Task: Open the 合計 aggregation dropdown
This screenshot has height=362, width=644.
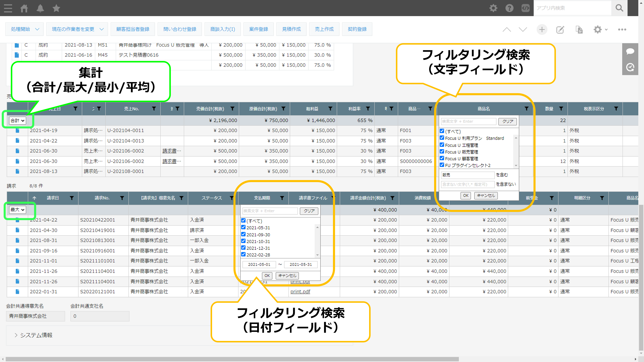Action: click(x=17, y=121)
